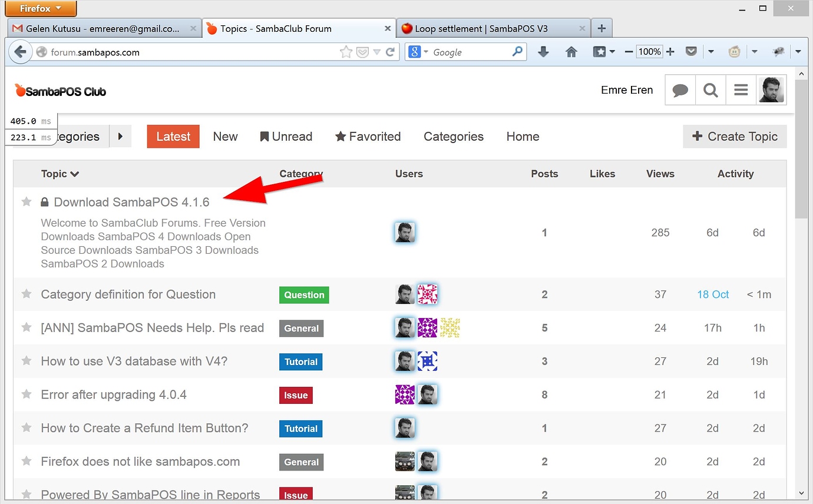Open the Firefox downloads arrow icon
The image size is (813, 504).
(x=543, y=52)
